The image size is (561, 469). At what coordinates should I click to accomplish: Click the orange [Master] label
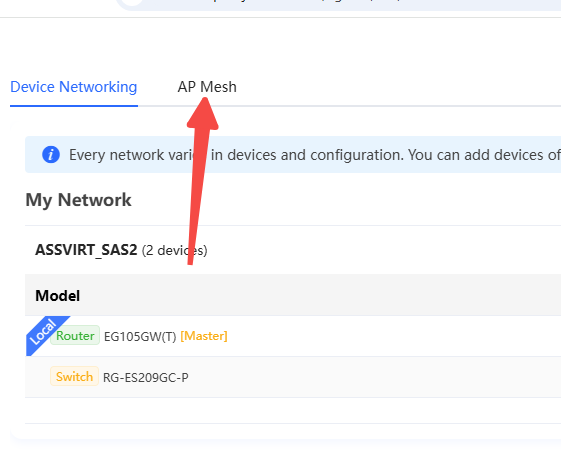point(204,336)
